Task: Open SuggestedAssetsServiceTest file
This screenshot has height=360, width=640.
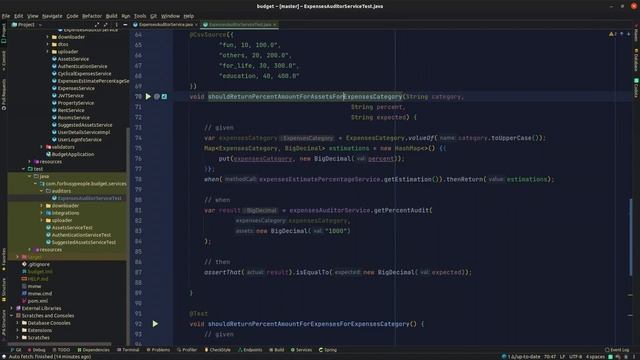Action: coord(81,242)
